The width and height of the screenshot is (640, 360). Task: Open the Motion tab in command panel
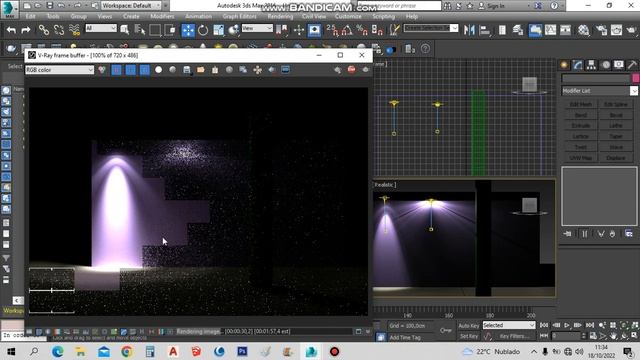point(606,64)
